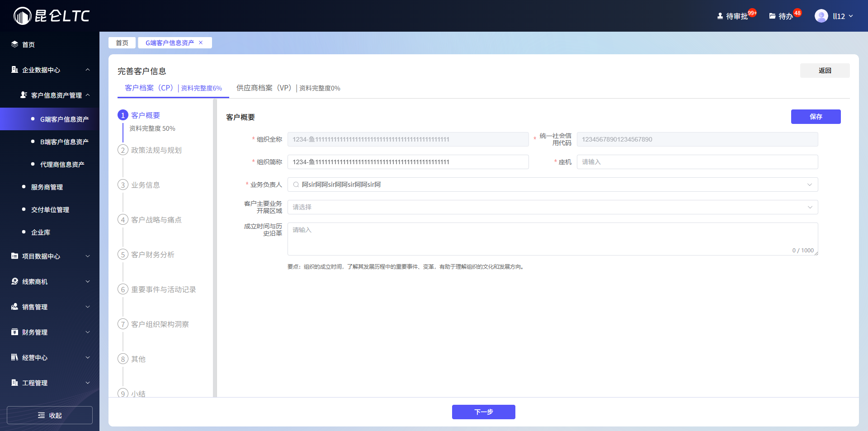Open the 财务管理 finance module
The image size is (868, 431).
click(x=38, y=332)
